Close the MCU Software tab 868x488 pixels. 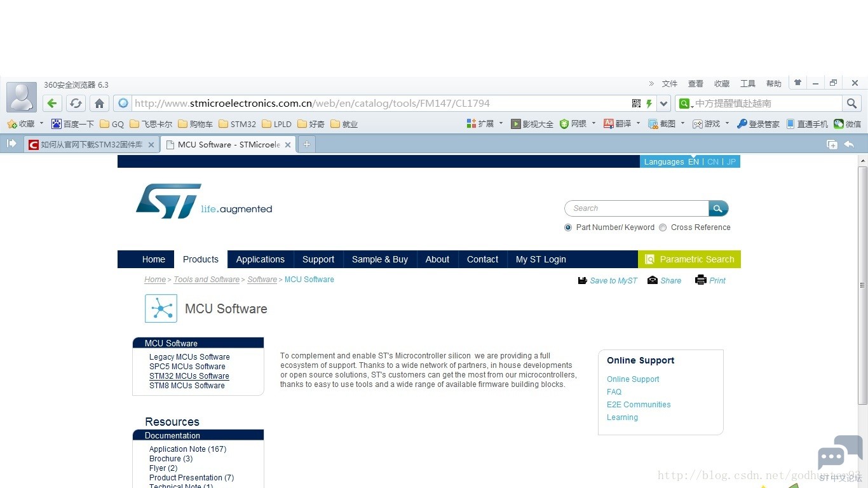pos(288,145)
